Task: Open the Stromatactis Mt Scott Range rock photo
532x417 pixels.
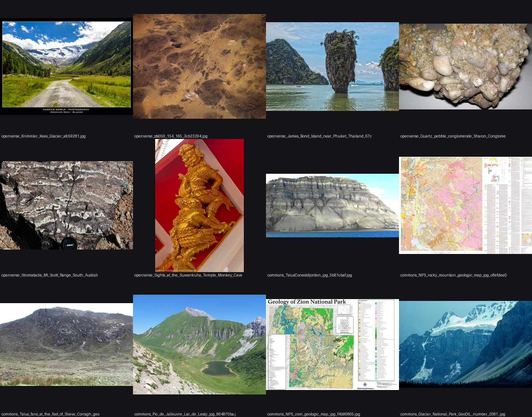Action: [66, 205]
